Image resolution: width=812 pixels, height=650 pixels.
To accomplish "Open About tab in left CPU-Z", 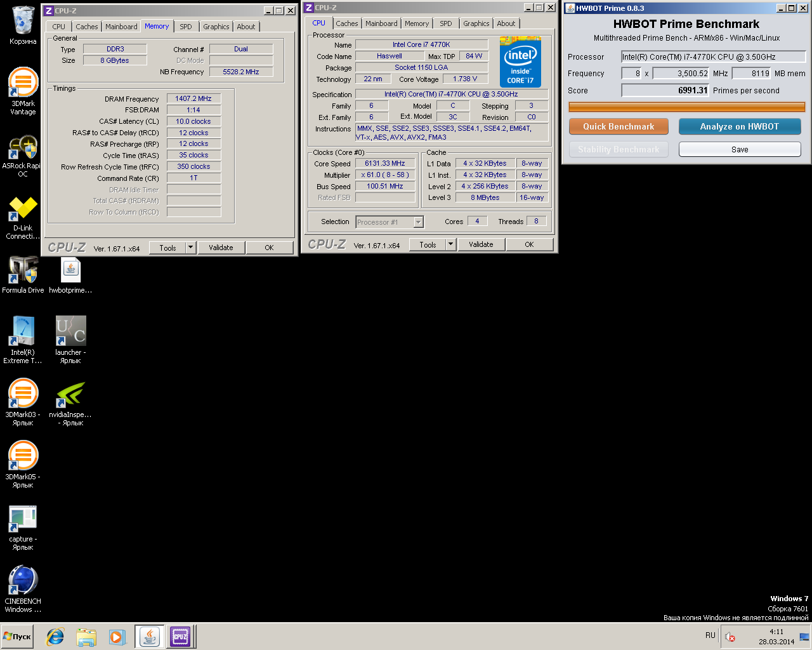I will pos(246,27).
